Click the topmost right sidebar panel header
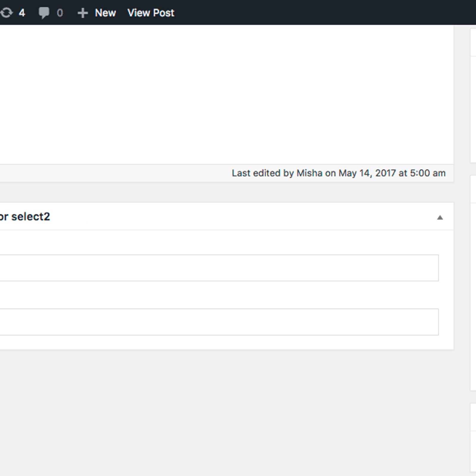The image size is (476, 476). pyautogui.click(x=473, y=42)
